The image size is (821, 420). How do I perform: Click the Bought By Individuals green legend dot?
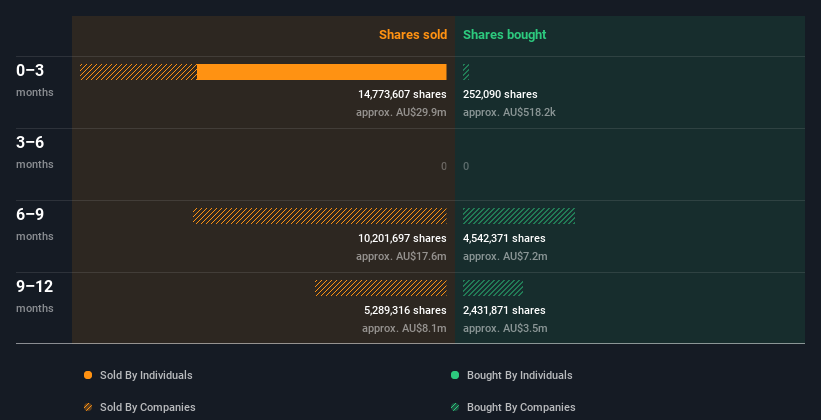click(x=455, y=375)
